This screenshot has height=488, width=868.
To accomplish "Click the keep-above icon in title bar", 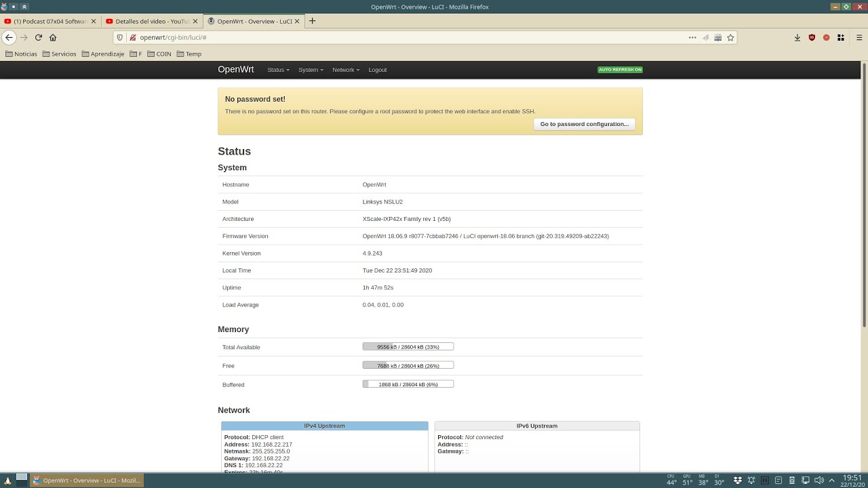I will 25,7.
